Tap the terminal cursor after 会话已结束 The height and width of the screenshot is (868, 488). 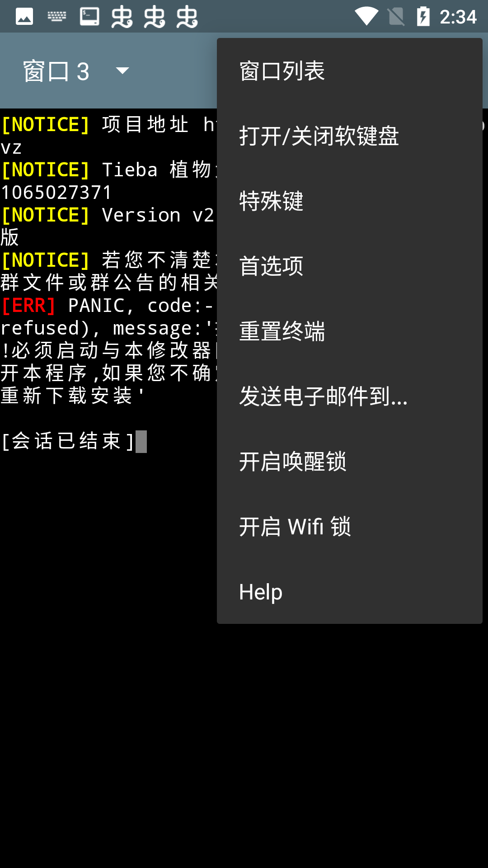point(141,441)
